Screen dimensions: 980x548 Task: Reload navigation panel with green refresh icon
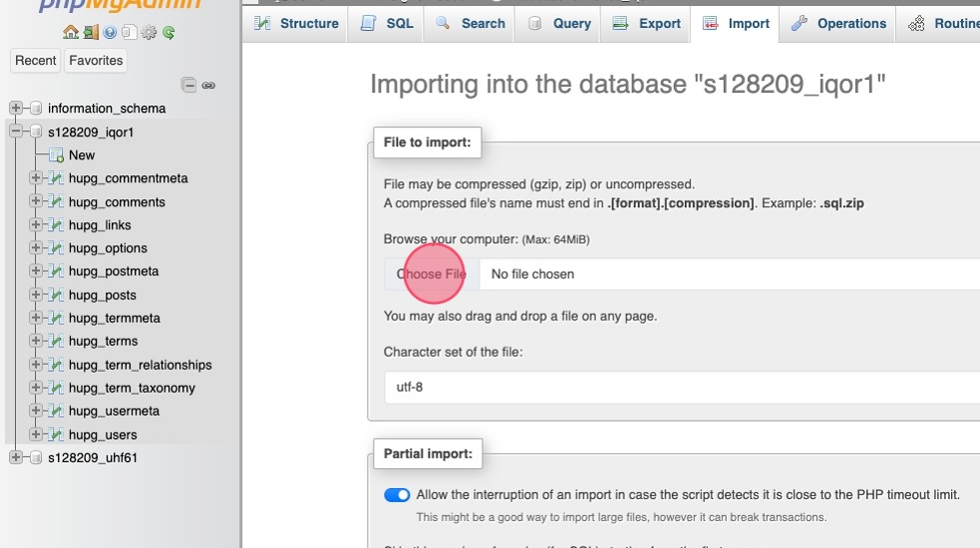pos(168,33)
